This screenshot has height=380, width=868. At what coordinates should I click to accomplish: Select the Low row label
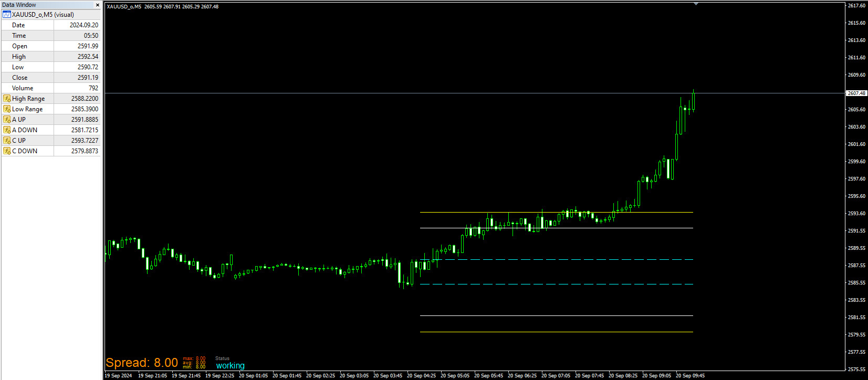(18, 67)
